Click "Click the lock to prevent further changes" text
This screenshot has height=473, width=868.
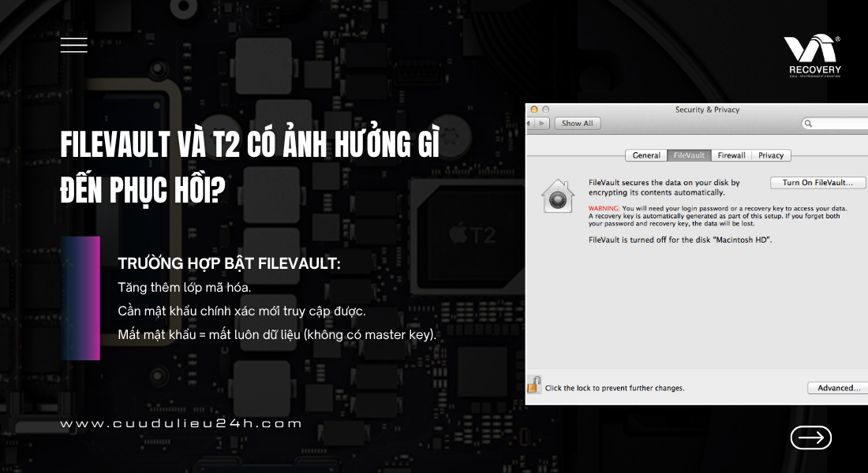[615, 389]
